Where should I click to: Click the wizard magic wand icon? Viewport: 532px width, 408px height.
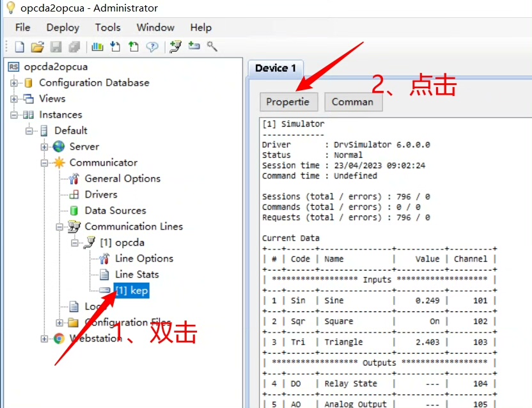pos(212,46)
